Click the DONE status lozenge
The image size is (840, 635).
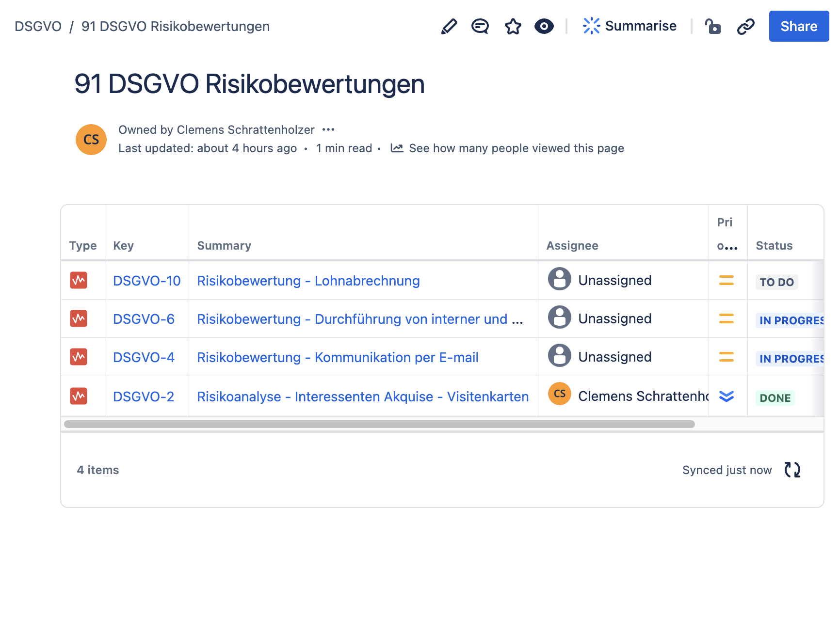pos(775,398)
